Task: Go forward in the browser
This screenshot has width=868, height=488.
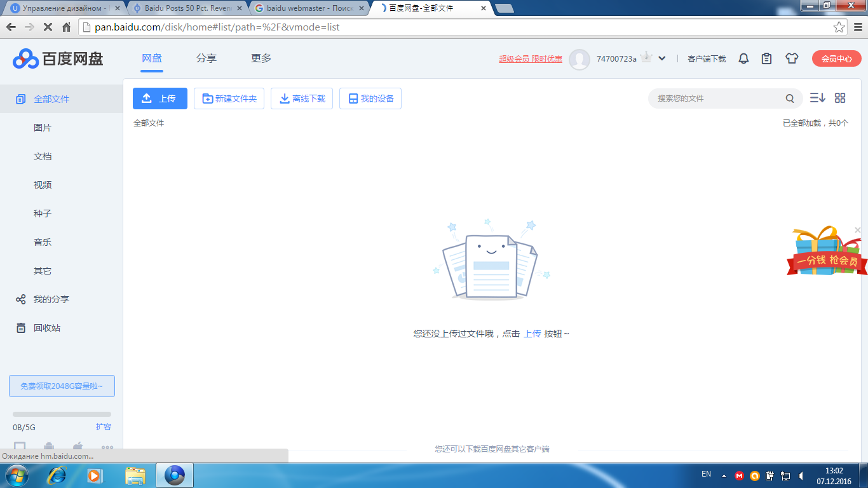Action: click(x=29, y=27)
